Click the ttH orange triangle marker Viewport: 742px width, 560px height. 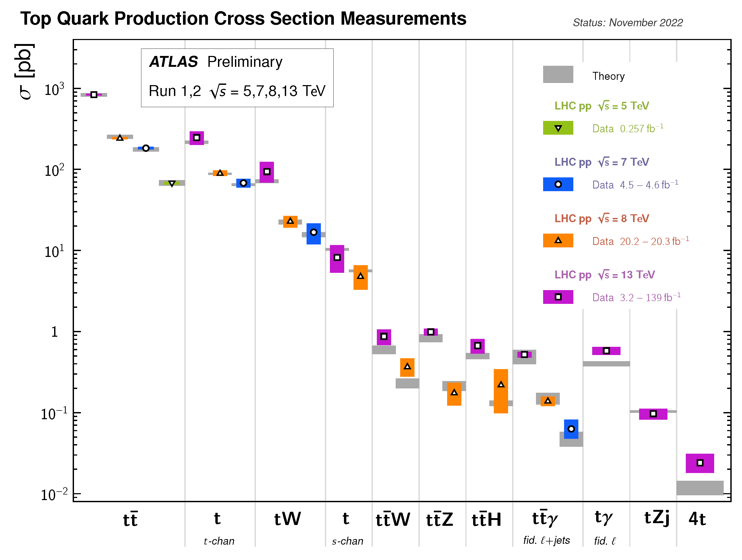tap(501, 385)
